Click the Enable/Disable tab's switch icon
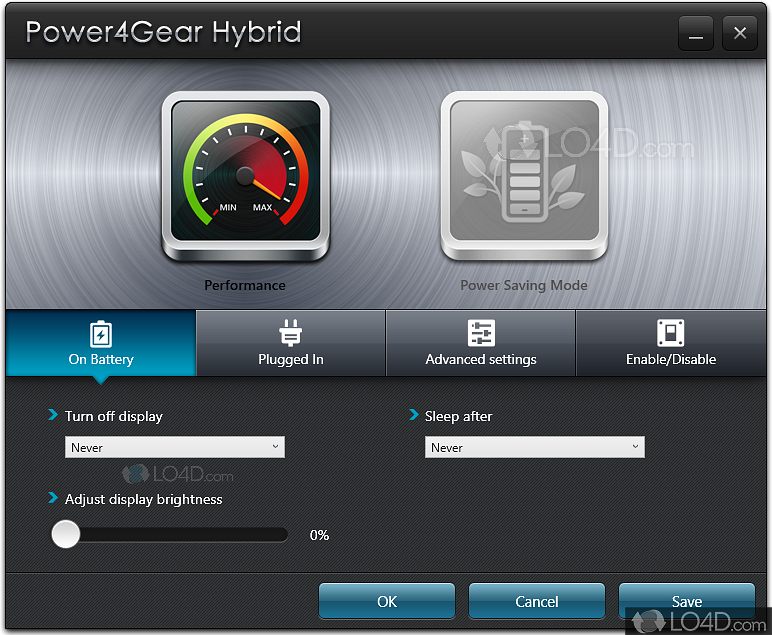The width and height of the screenshot is (772, 635). tap(671, 333)
